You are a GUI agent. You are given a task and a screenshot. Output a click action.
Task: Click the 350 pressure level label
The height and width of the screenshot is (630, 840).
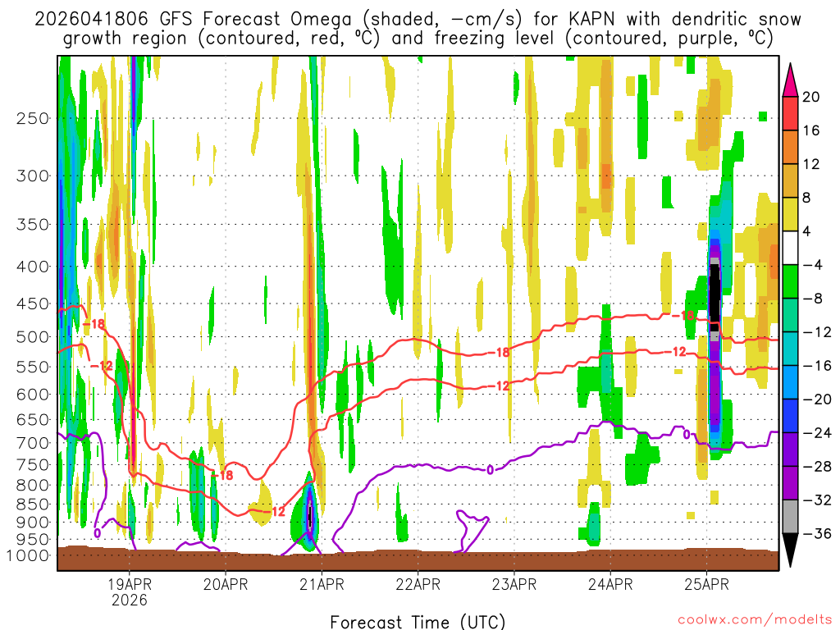33,225
